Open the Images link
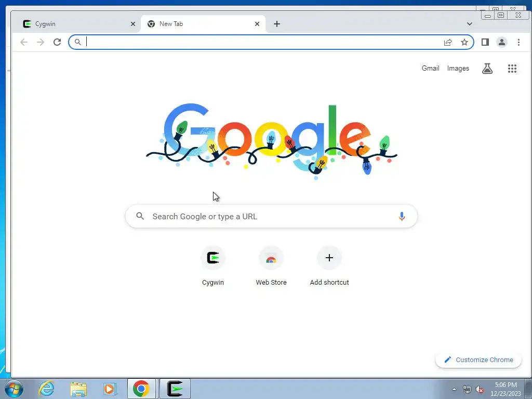 pos(458,68)
